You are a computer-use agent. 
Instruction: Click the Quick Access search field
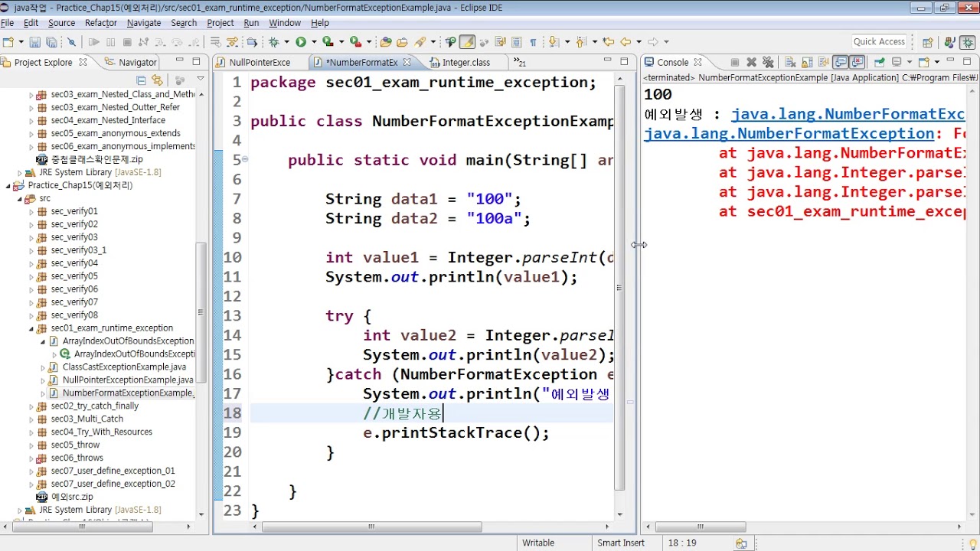point(879,42)
